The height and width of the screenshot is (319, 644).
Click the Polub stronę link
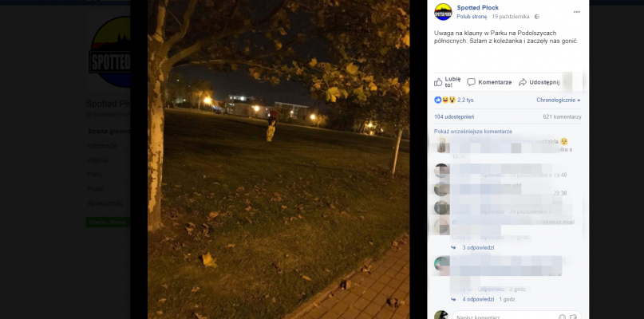coord(472,17)
